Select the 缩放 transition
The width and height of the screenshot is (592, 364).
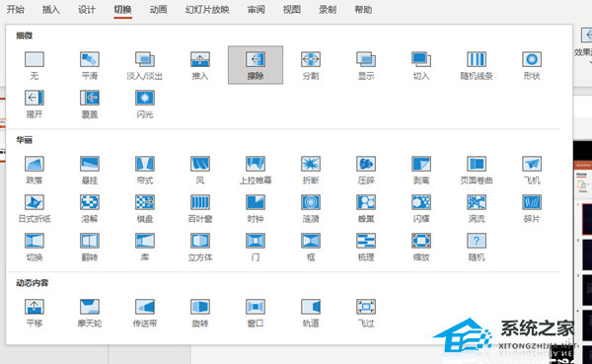click(421, 247)
